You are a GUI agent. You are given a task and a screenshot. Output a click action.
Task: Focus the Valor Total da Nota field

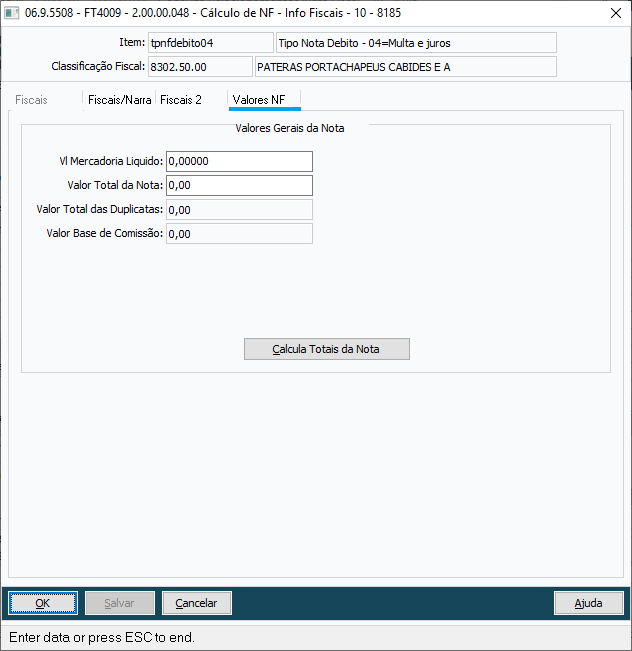[239, 186]
